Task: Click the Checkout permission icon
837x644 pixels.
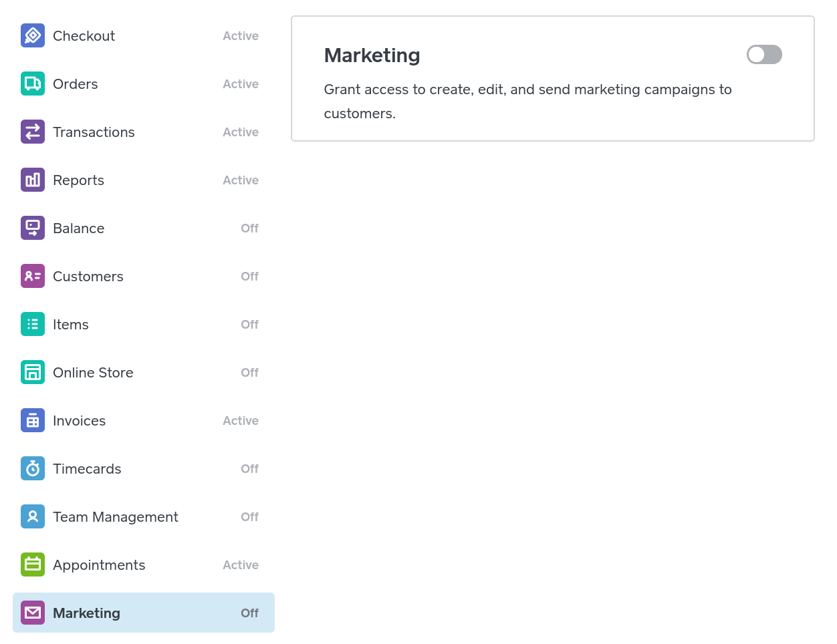Action: [x=33, y=35]
